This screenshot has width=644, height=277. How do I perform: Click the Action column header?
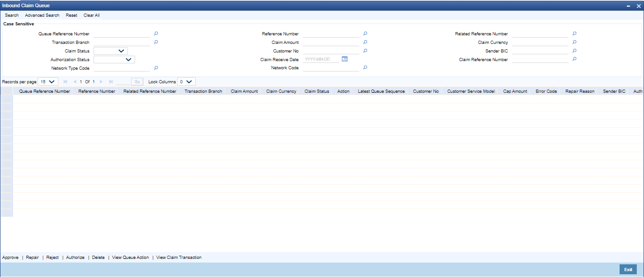[x=343, y=91]
